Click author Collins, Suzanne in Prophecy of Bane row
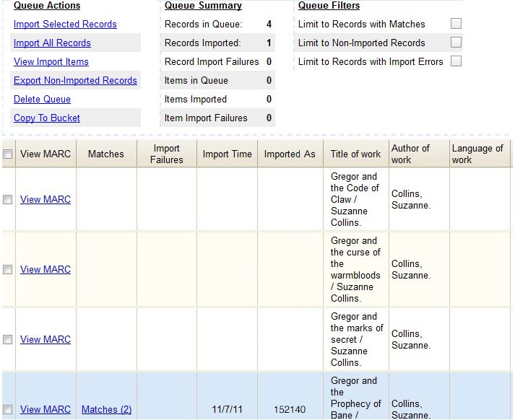 411,409
